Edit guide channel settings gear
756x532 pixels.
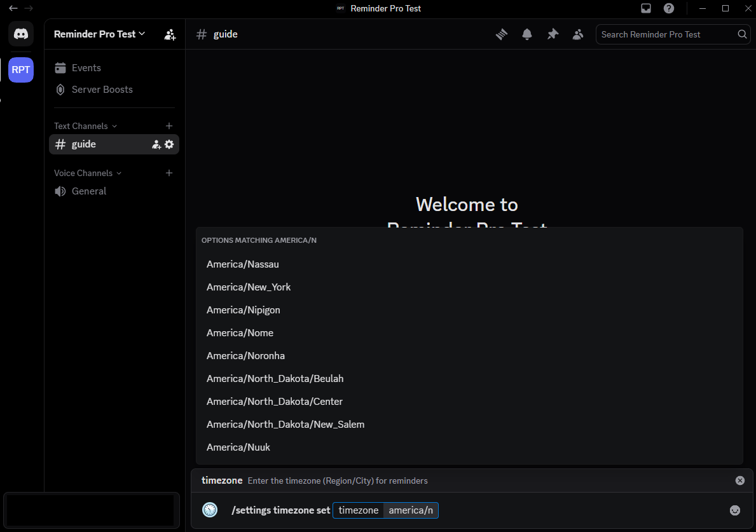(169, 144)
